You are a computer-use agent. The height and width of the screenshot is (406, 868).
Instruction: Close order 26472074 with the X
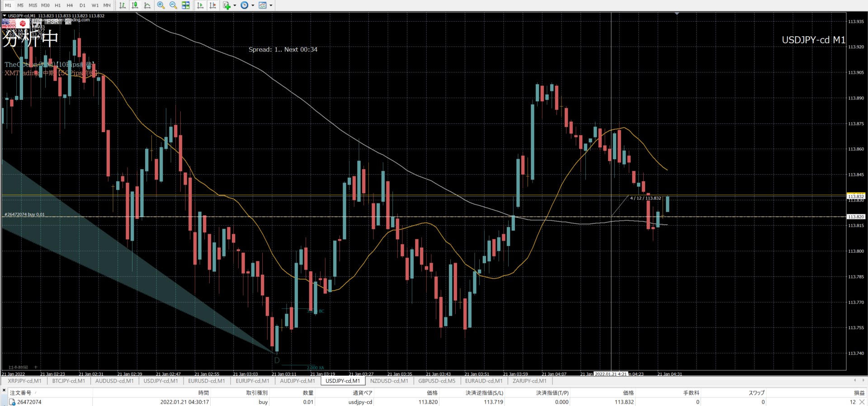(x=862, y=402)
